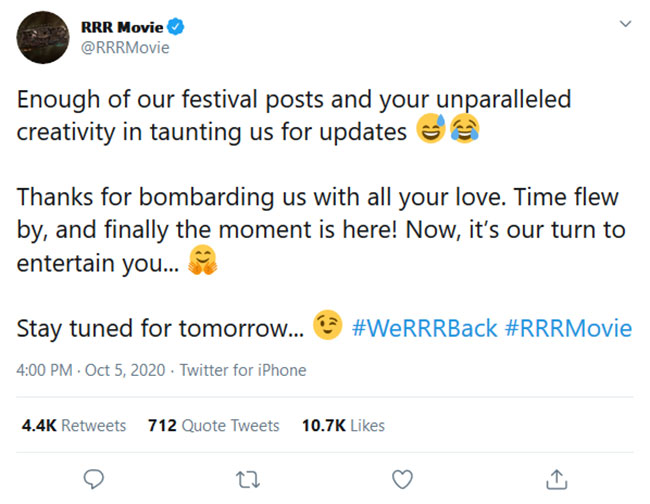Click the reply speech bubble icon
650x504 pixels.
click(94, 477)
